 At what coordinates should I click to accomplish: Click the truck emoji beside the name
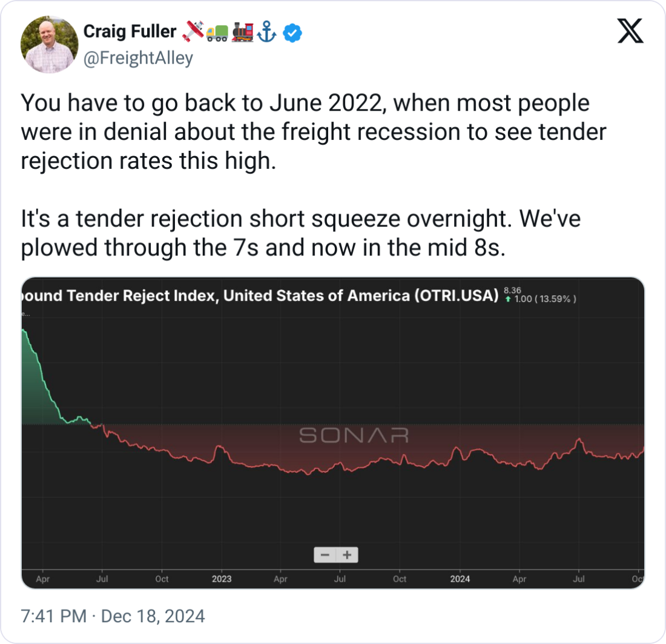[217, 32]
